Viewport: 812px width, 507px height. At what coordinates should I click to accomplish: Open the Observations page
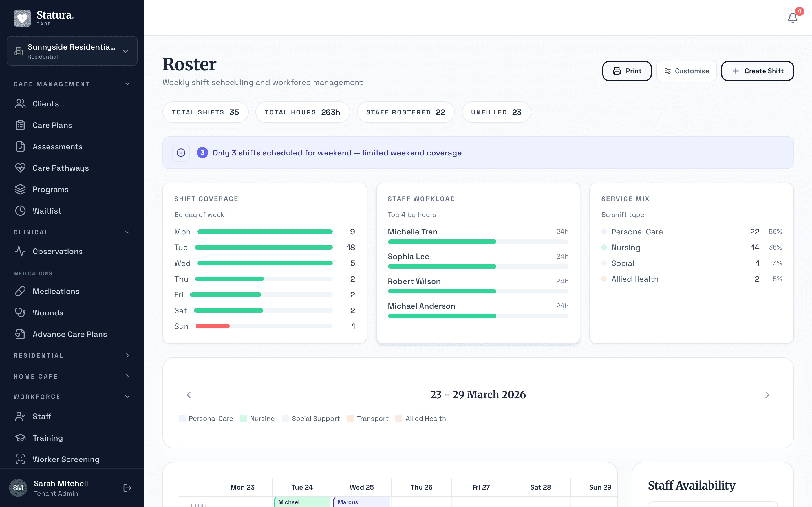click(x=58, y=251)
